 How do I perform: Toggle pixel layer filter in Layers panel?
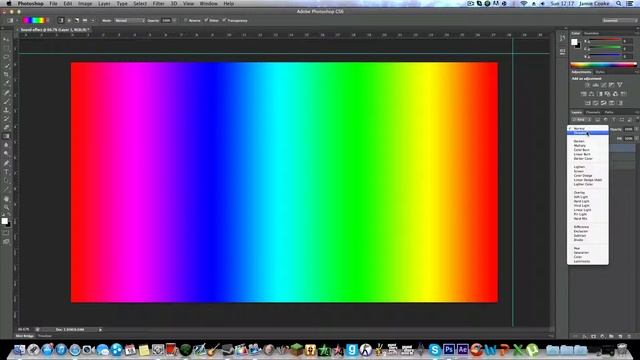click(598, 120)
